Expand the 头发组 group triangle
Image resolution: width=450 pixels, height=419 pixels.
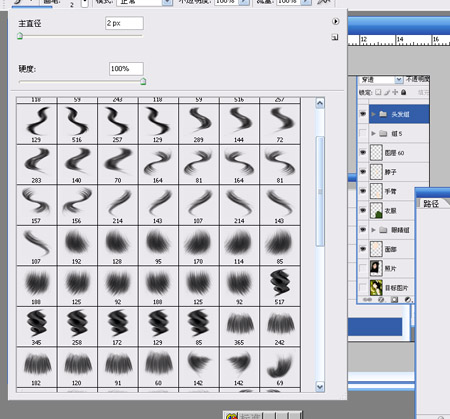[x=373, y=114]
